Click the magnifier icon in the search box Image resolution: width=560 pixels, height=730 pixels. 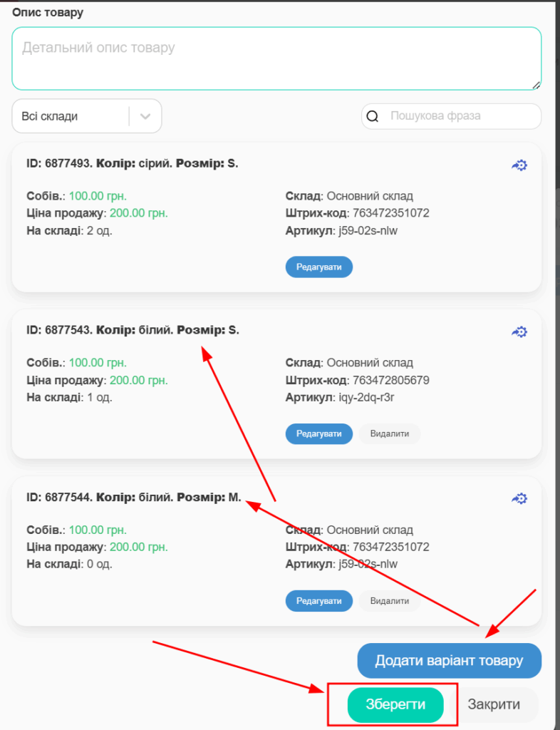(x=373, y=116)
